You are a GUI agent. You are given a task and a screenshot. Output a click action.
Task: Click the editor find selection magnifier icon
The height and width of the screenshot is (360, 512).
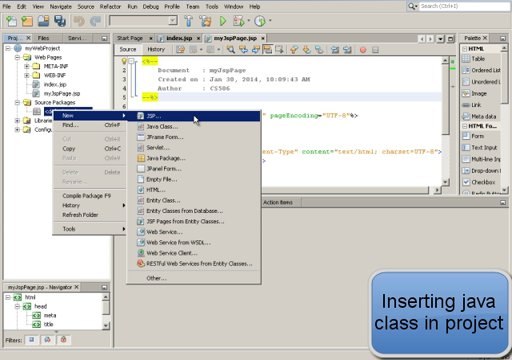coord(230,50)
